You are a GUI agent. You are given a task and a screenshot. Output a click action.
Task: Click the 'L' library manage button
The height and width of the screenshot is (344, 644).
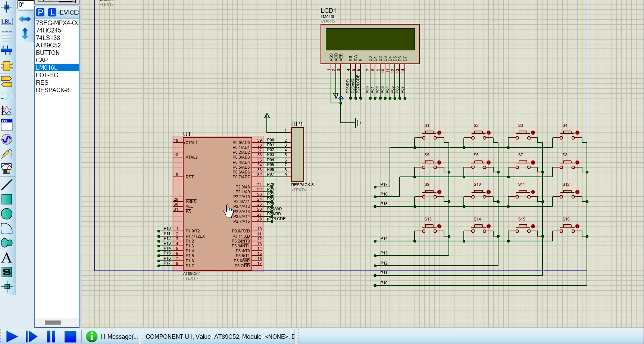52,12
